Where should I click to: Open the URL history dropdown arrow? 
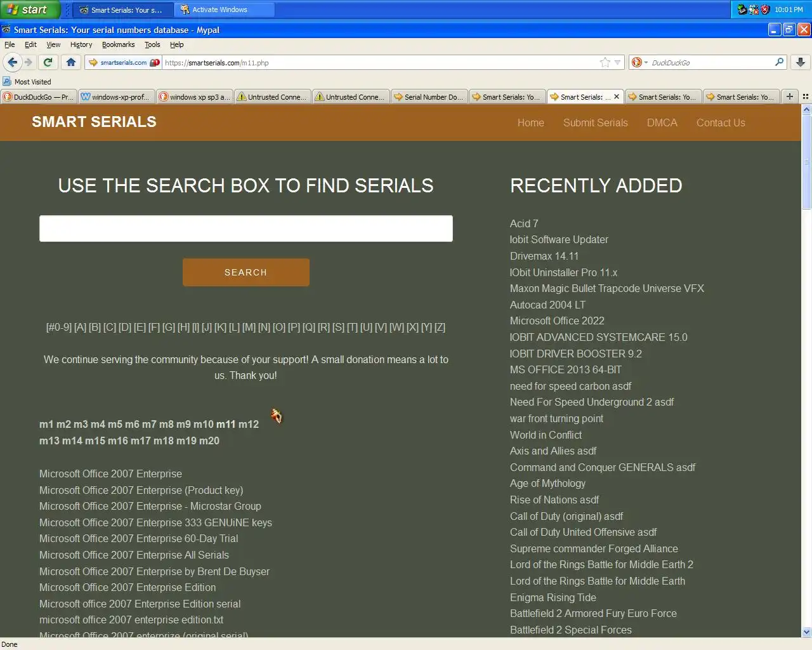618,62
